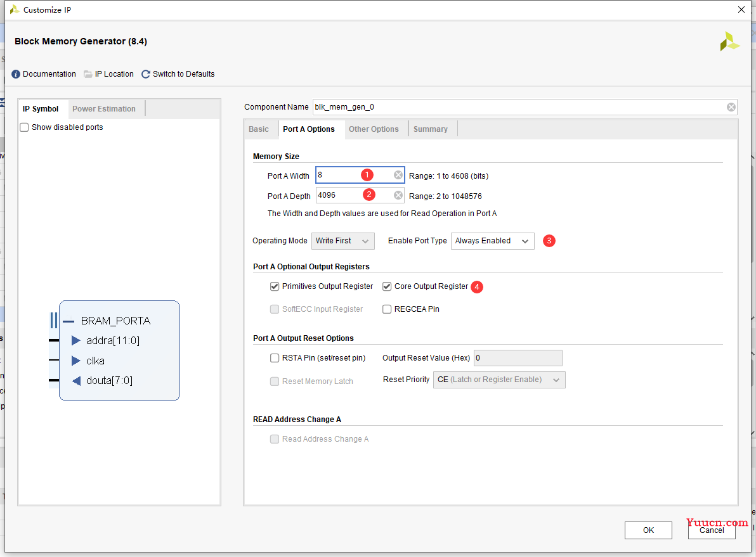
Task: Open the Documentation link
Action: [x=49, y=74]
